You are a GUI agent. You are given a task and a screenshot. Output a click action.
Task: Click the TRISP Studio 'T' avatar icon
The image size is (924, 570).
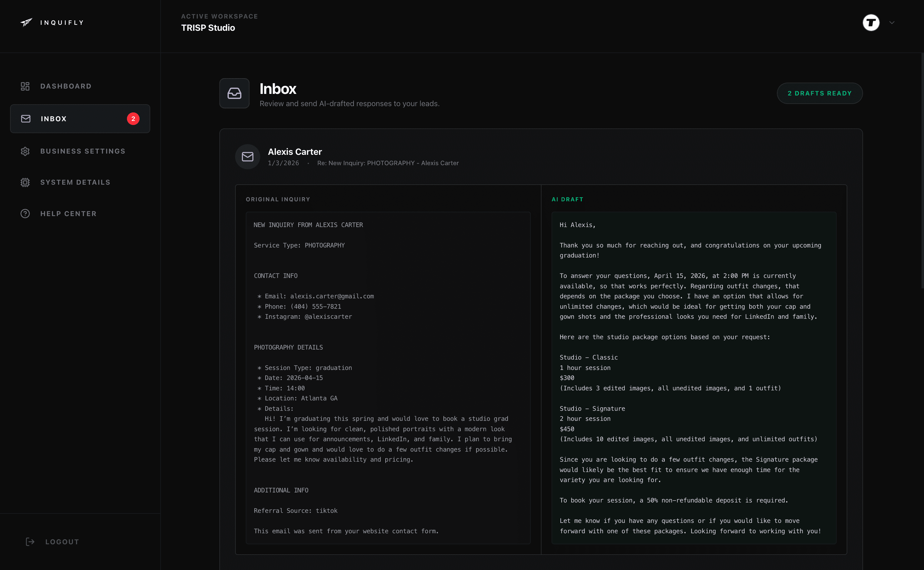[871, 23]
